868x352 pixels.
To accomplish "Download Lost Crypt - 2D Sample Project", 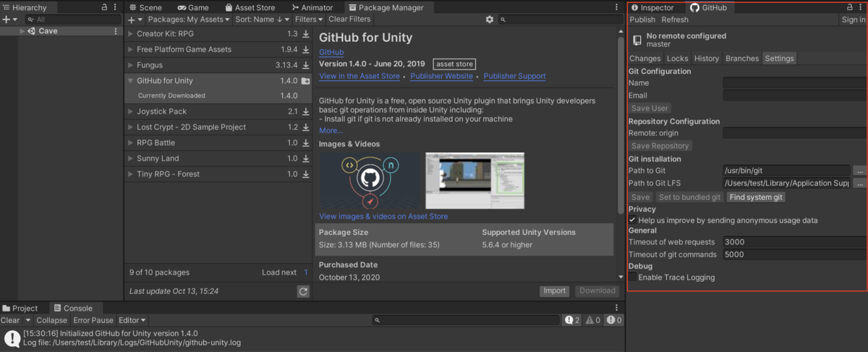I will [305, 127].
